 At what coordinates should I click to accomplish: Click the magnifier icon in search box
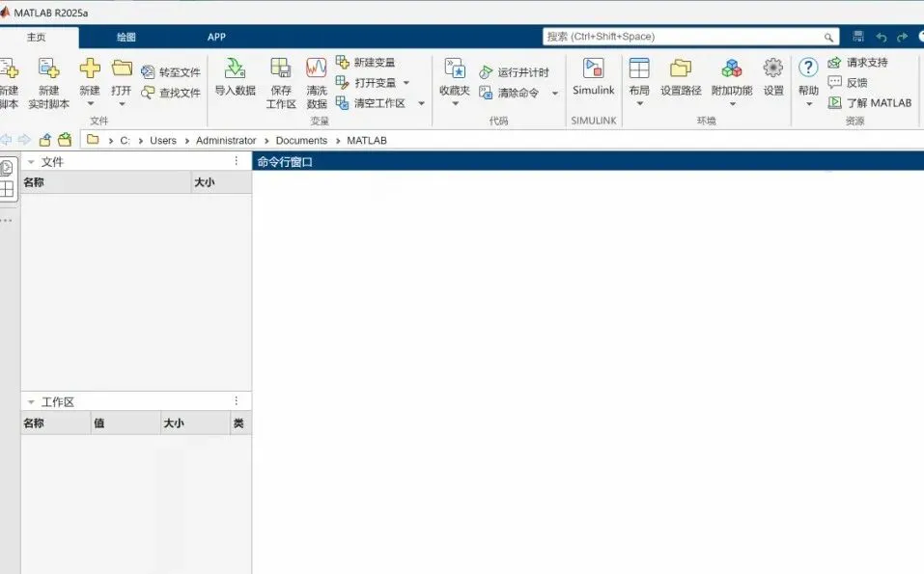[828, 37]
